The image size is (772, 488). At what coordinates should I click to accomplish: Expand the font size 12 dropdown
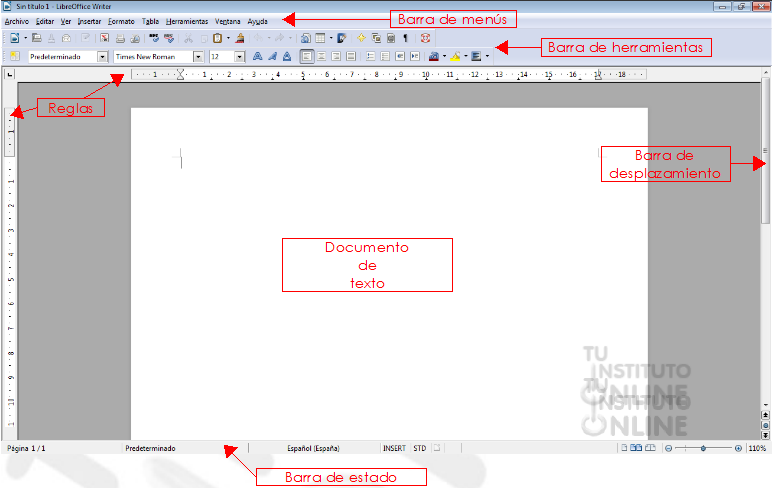pyautogui.click(x=239, y=57)
